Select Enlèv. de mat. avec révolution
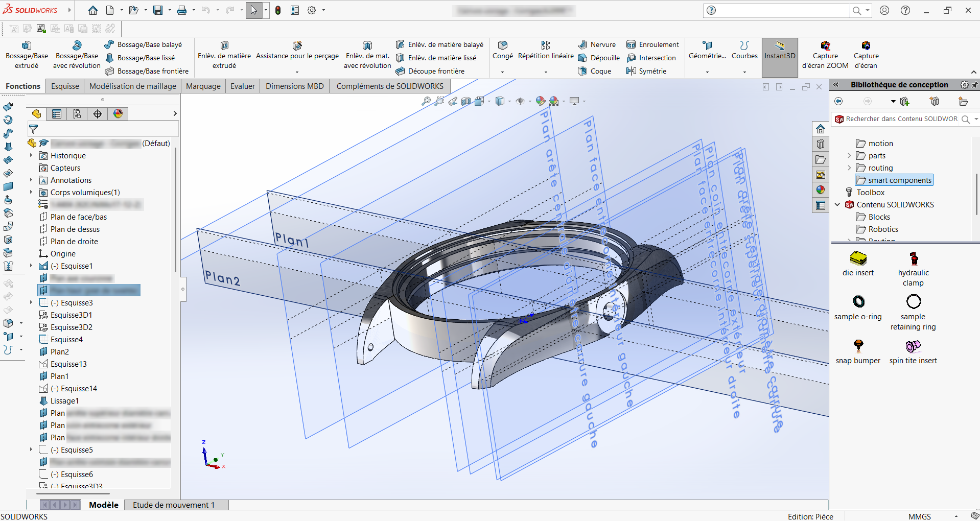 tap(367, 55)
